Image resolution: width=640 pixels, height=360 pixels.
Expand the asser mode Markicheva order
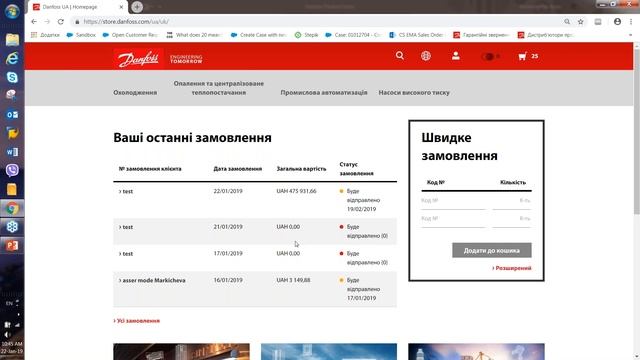pos(152,280)
